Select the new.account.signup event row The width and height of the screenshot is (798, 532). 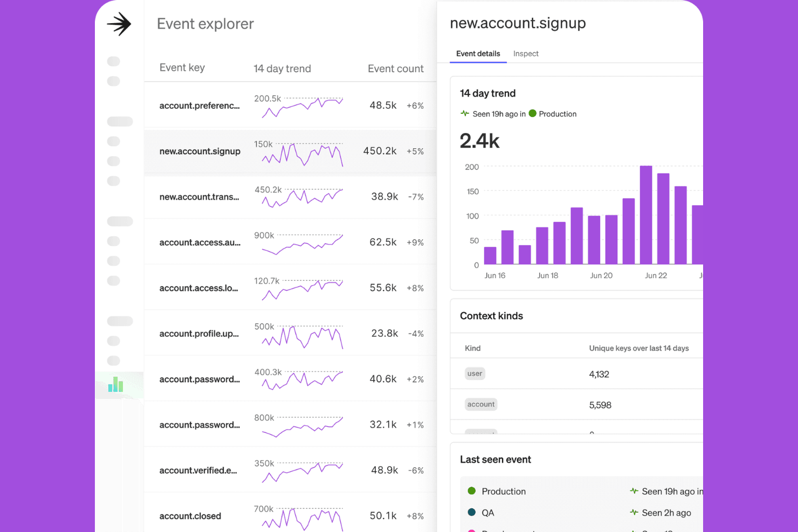click(x=290, y=151)
